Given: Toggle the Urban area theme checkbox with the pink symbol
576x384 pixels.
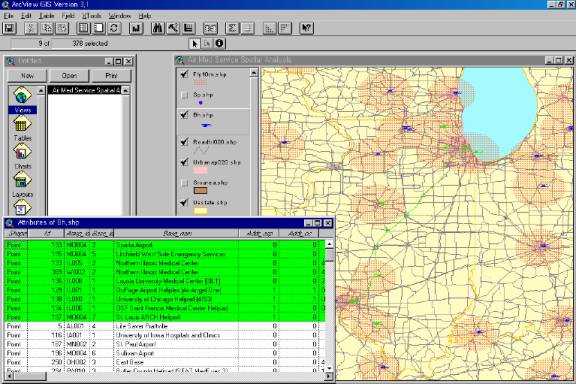Looking at the screenshot, I should [184, 162].
